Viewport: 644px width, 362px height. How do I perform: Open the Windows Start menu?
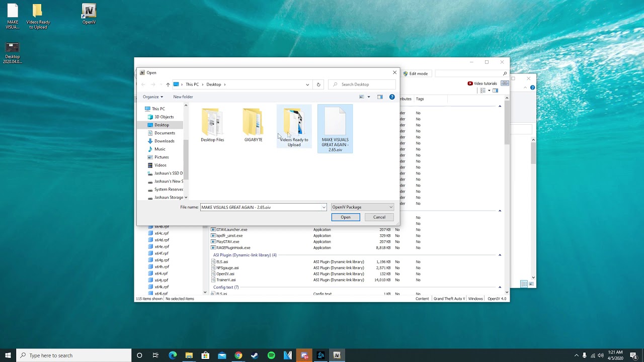[x=8, y=355]
